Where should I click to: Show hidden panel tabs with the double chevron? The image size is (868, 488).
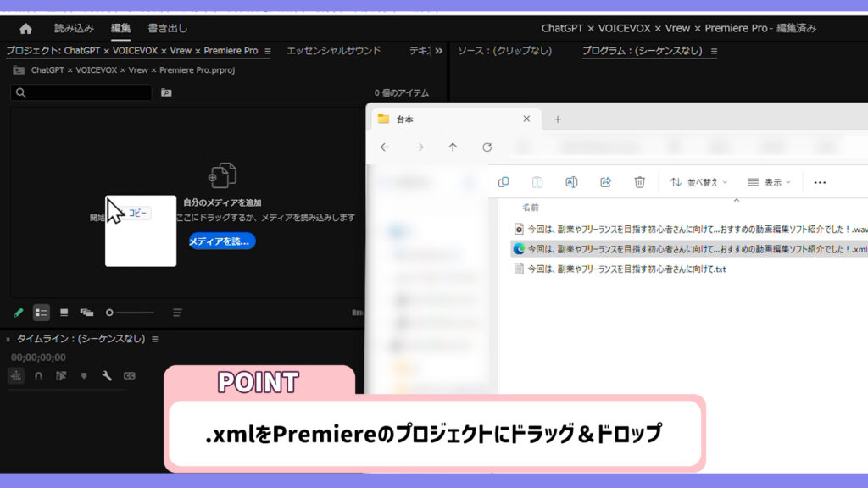pyautogui.click(x=438, y=51)
